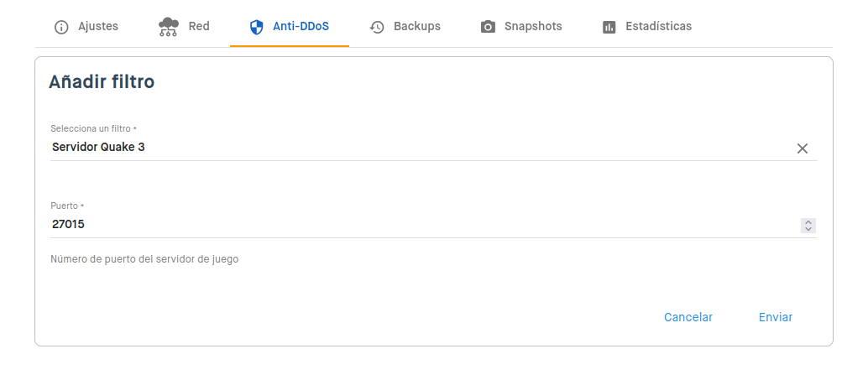Click the Cancelar button
The height and width of the screenshot is (380, 868).
tap(688, 317)
